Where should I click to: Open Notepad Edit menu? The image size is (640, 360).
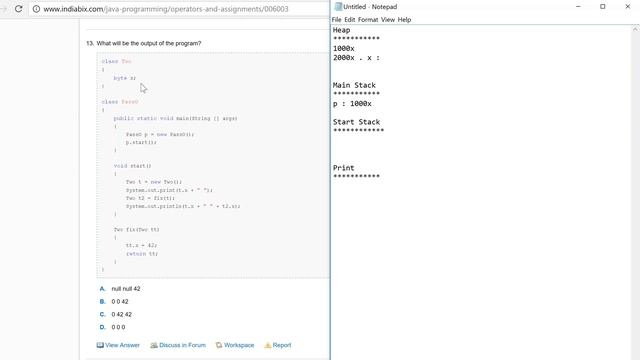[349, 20]
